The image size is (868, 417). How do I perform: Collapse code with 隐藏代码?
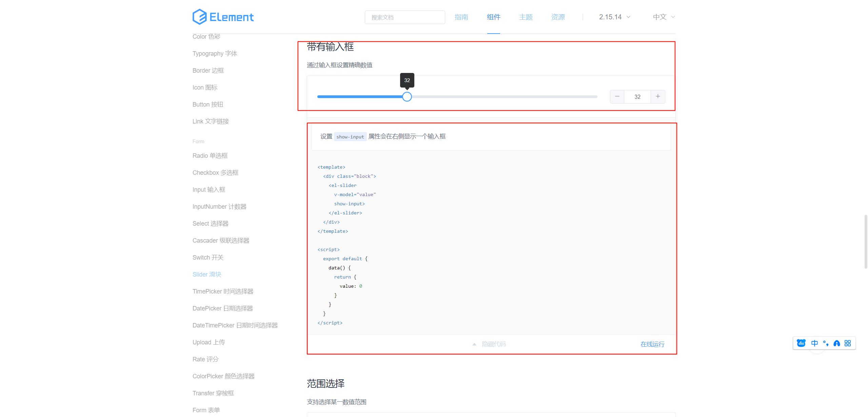494,344
